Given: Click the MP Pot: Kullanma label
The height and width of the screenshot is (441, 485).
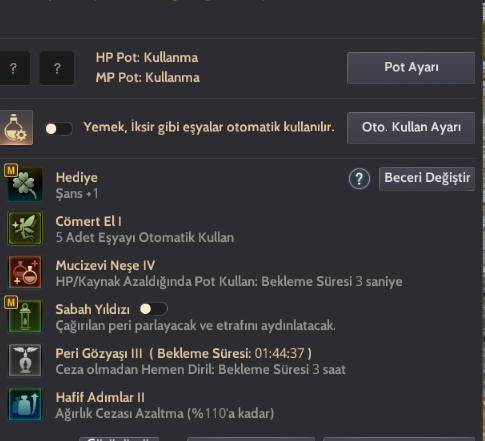Looking at the screenshot, I should (x=148, y=78).
